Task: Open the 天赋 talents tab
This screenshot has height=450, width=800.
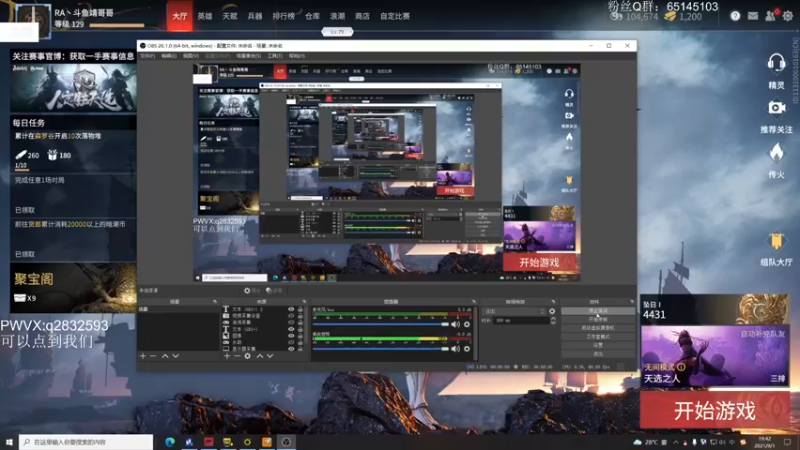Action: 230,16
